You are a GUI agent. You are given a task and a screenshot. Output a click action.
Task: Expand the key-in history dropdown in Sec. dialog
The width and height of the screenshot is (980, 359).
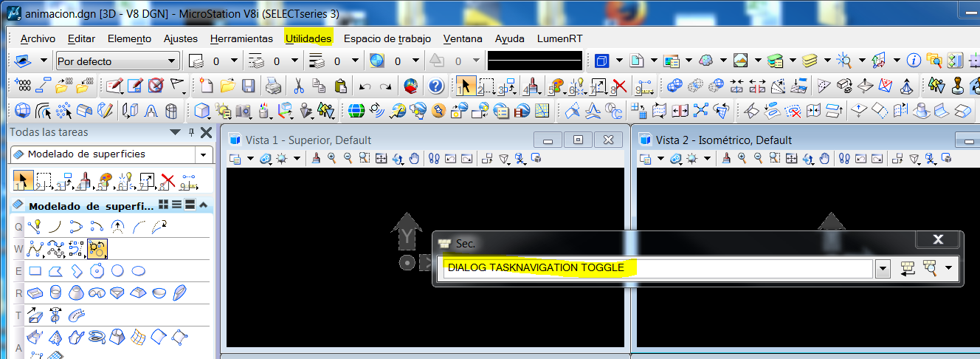pos(882,269)
